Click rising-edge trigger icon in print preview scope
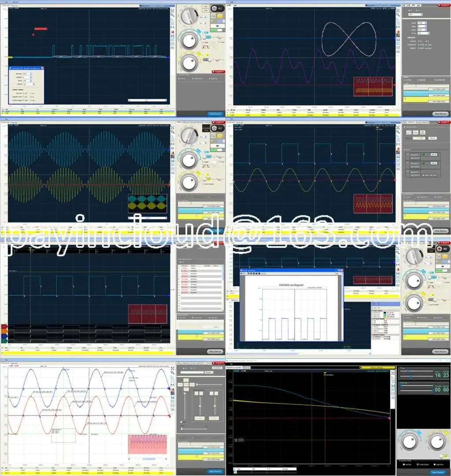Screen dimensions: 451x476 coord(429,286)
